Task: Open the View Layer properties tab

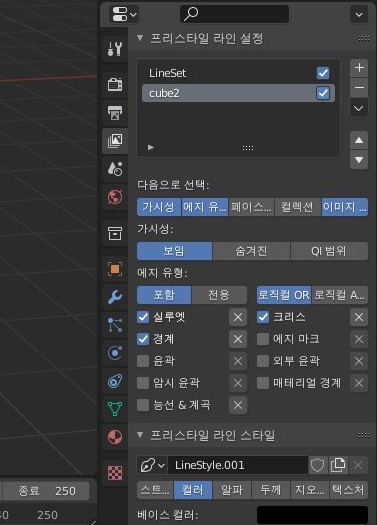Action: [115, 141]
